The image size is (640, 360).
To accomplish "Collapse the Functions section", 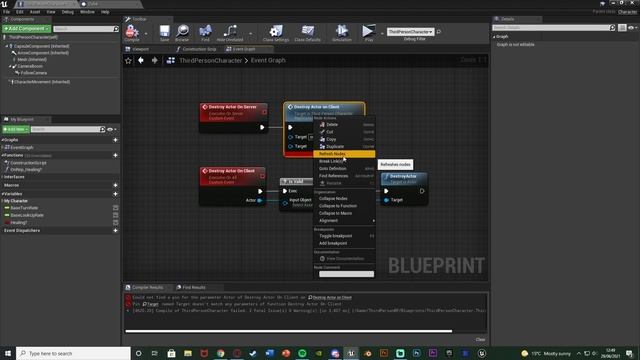I will pos(2,156).
